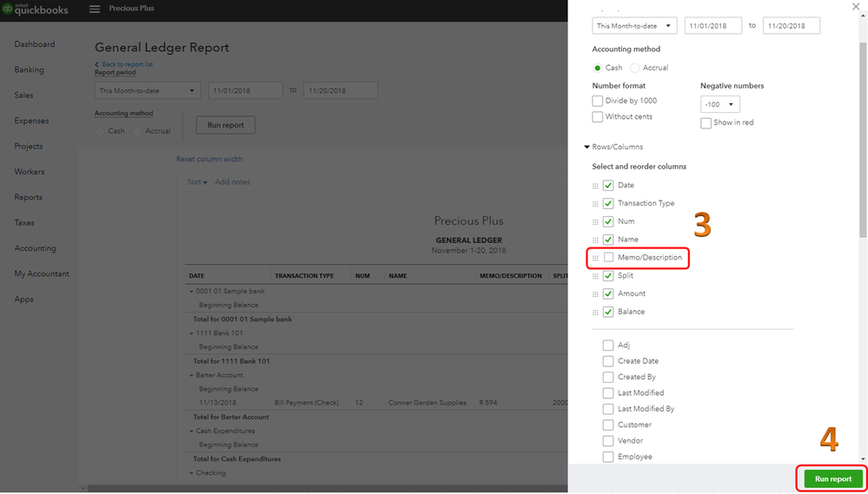868x494 pixels.
Task: Open Projects in sidebar
Action: 29,146
